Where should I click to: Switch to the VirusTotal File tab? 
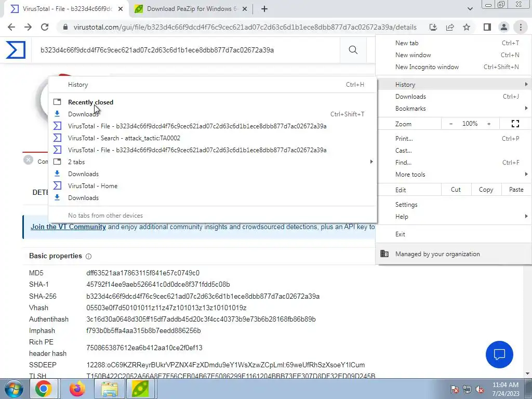[x=66, y=9]
